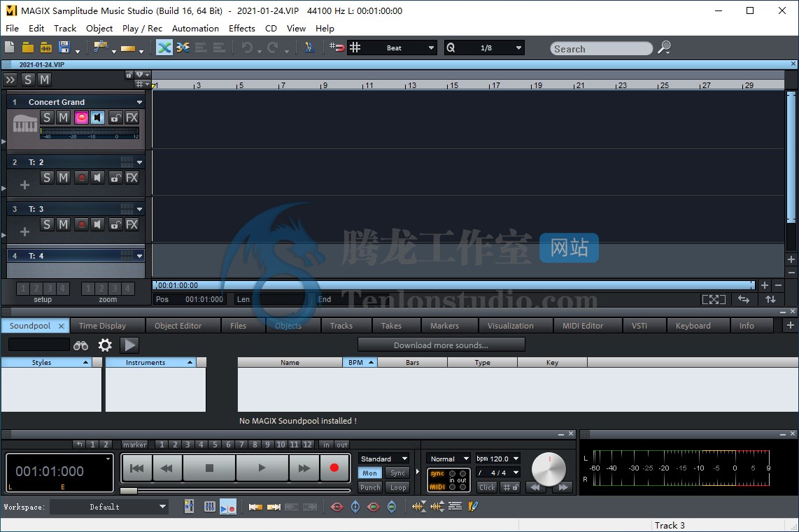Click the red Record button in transport
Image resolution: width=799 pixels, height=532 pixels.
(334, 468)
